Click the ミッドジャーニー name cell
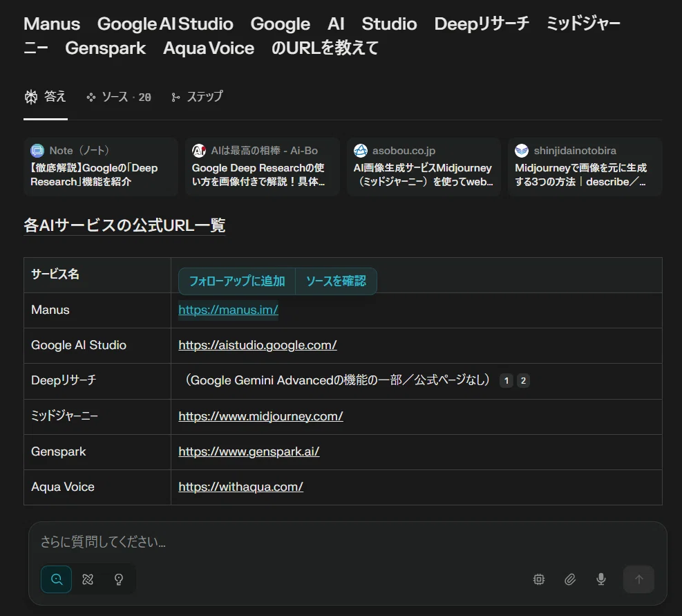This screenshot has height=616, width=682. pos(97,416)
